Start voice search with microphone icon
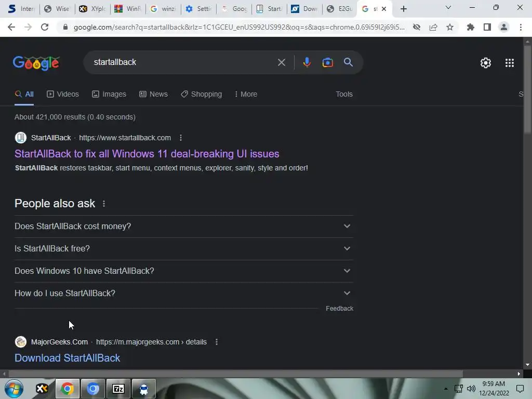This screenshot has height=399, width=532. [x=307, y=62]
